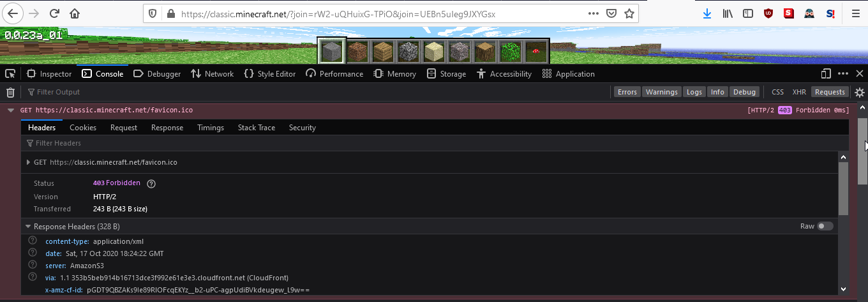
Task: Open the Firefox hamburger menu
Action: coord(855,13)
